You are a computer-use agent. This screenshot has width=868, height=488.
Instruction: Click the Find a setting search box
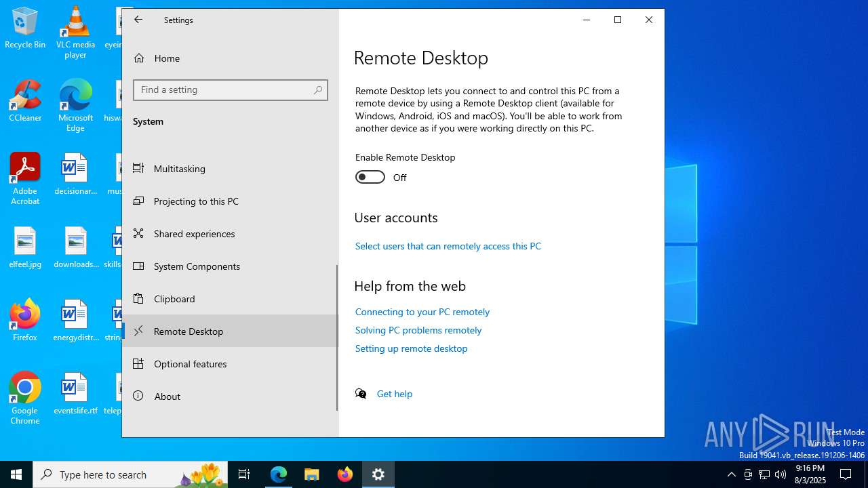[x=231, y=90]
